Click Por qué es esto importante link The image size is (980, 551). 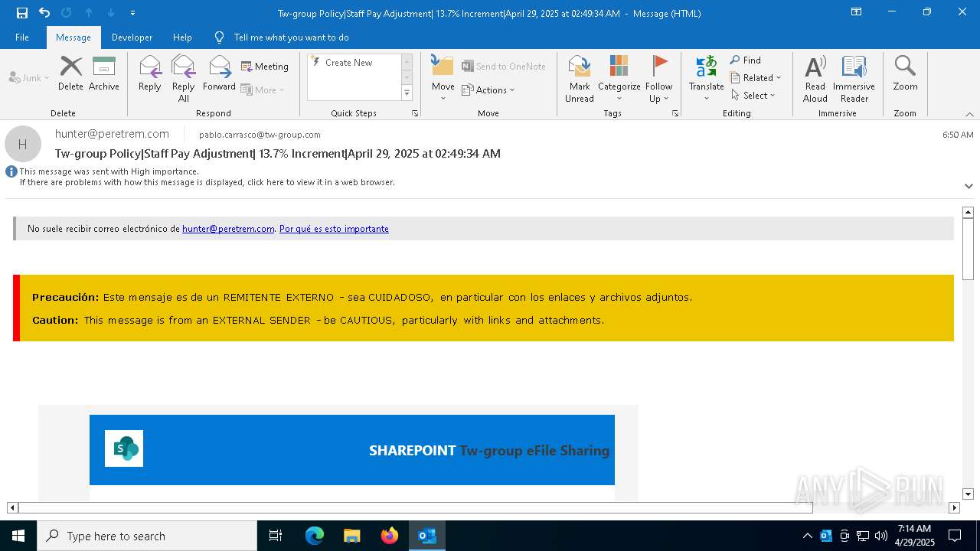click(334, 229)
